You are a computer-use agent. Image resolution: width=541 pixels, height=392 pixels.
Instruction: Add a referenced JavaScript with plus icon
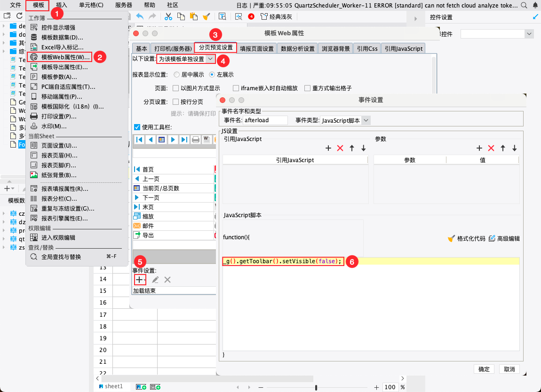(328, 148)
